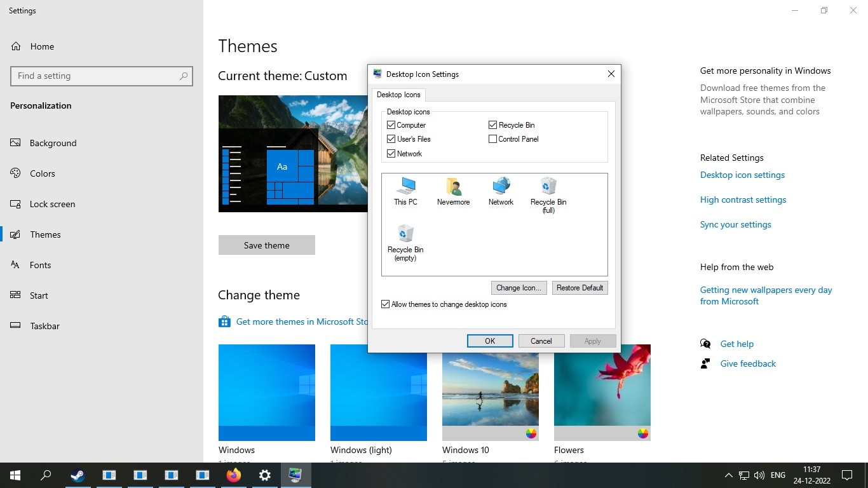Open taskbar search magnifier
This screenshot has width=868, height=488.
coord(46,475)
